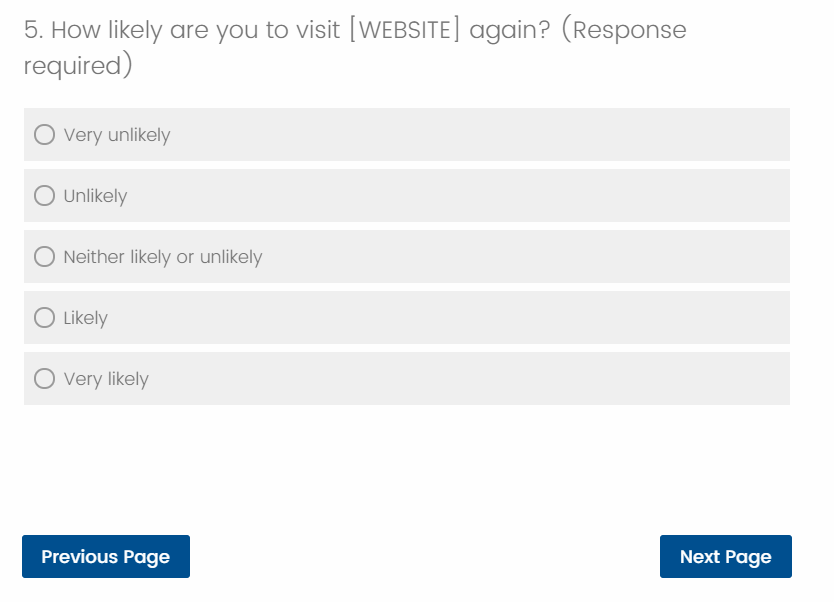Image resolution: width=834 pixels, height=602 pixels.
Task: Select the "Very likely" radio button
Action: click(x=44, y=379)
